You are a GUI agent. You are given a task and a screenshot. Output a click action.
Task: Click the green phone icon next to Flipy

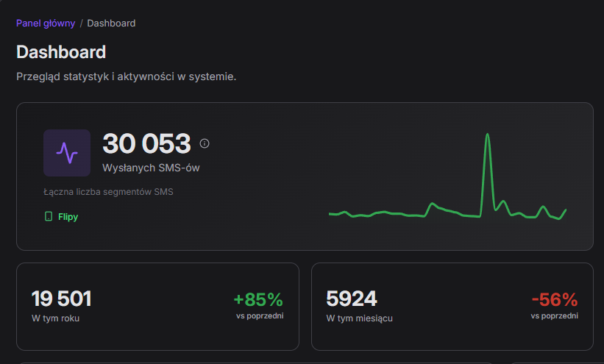tap(49, 217)
